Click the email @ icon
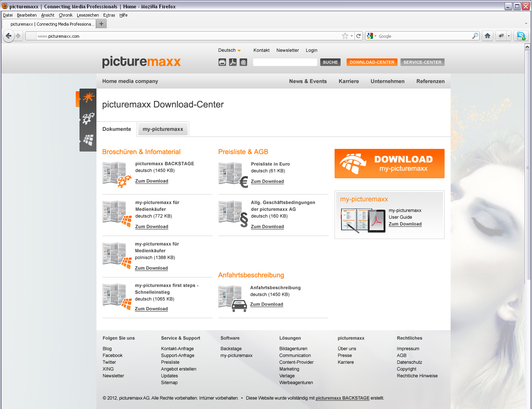The width and height of the screenshot is (532, 409). click(x=243, y=62)
